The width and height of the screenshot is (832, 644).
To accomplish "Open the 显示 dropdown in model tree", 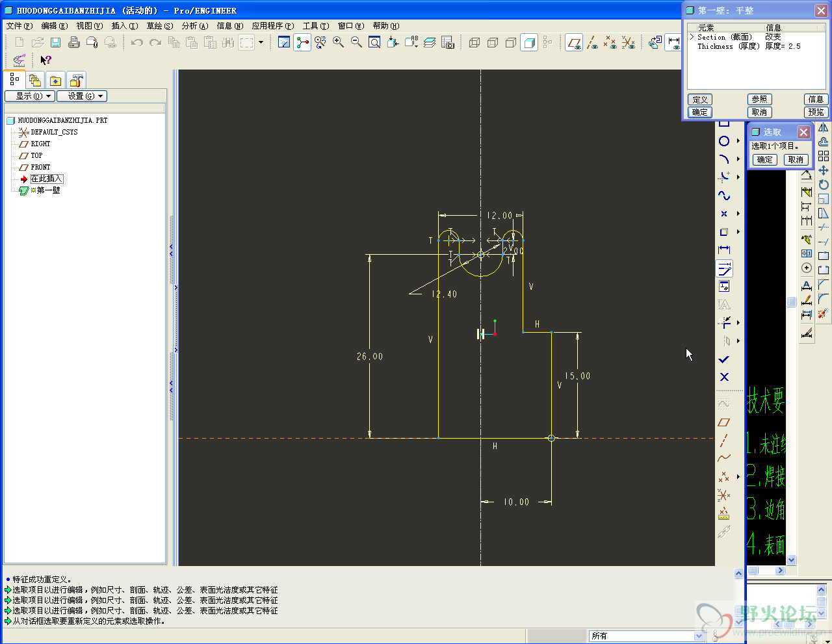I will tap(30, 96).
